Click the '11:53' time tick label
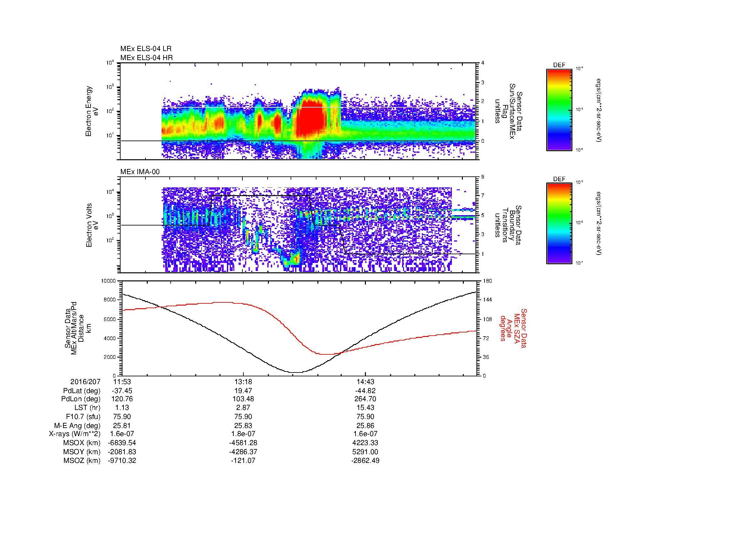This screenshot has width=756, height=534. (122, 382)
